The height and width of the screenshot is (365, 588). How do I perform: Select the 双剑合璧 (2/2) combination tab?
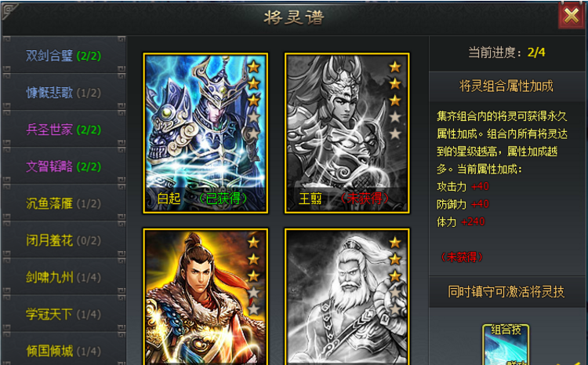(x=64, y=56)
